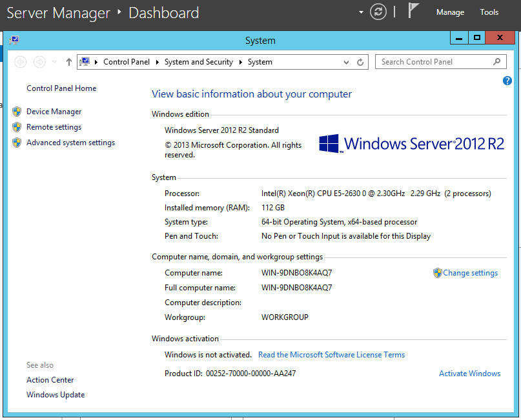
Task: Select the System breadcrumb in the address bar
Action: pos(260,62)
